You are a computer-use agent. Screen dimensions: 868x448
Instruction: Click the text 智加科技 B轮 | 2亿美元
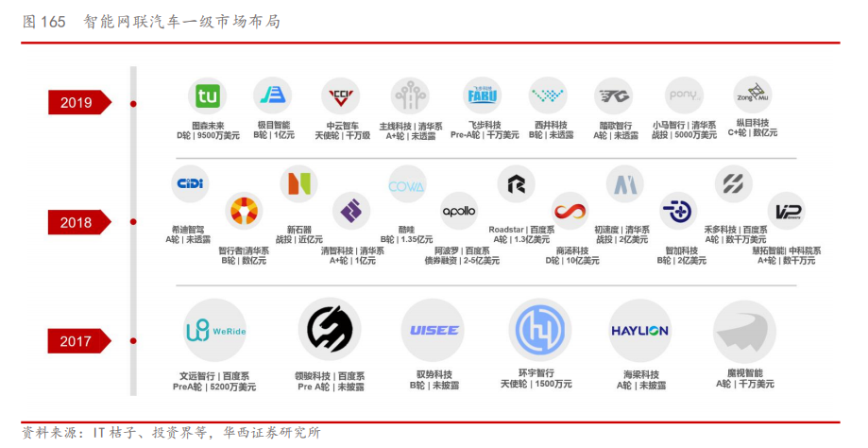click(682, 256)
